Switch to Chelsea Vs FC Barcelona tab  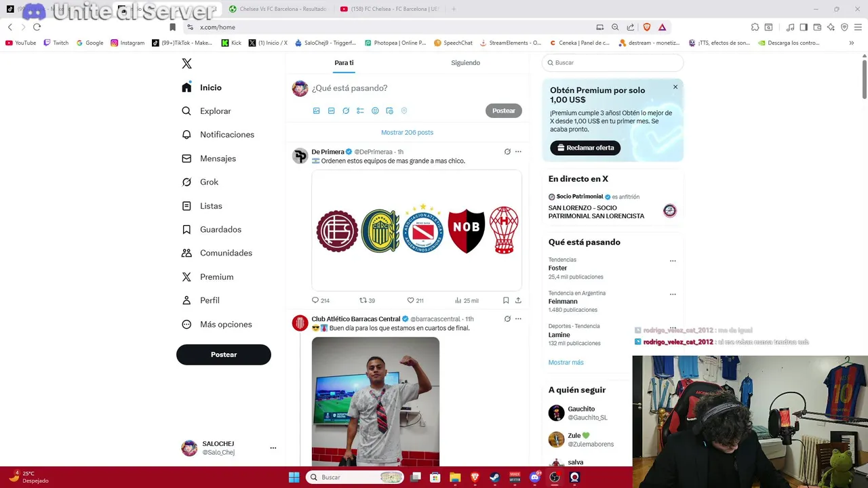(278, 9)
